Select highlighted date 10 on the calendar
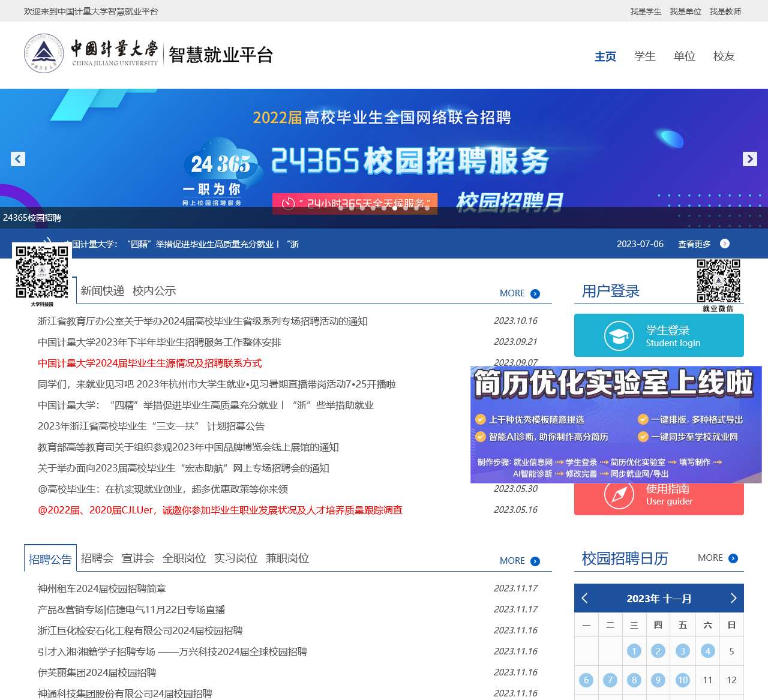Viewport: 768px width, 700px height. pyautogui.click(x=682, y=680)
